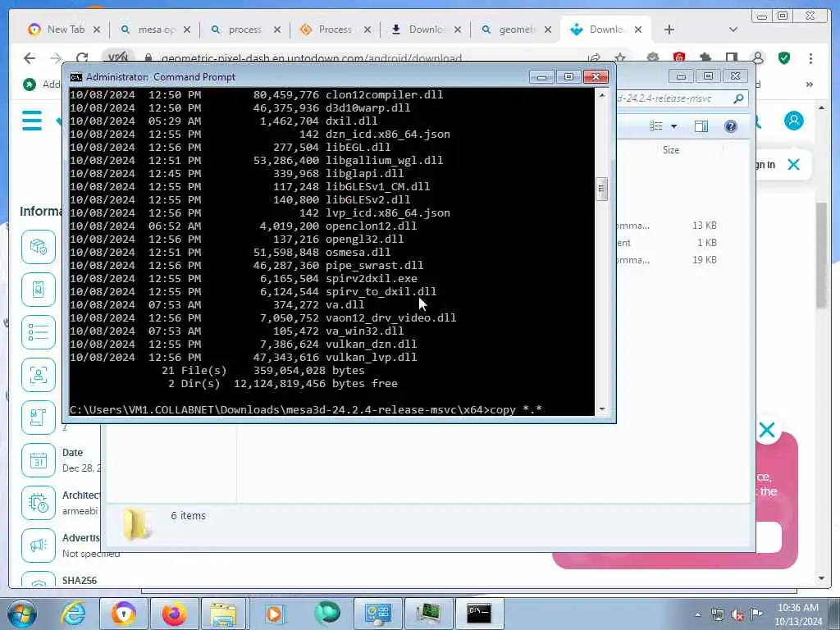
Task: Switch to Command Prompt taskbar button
Action: coord(479,614)
